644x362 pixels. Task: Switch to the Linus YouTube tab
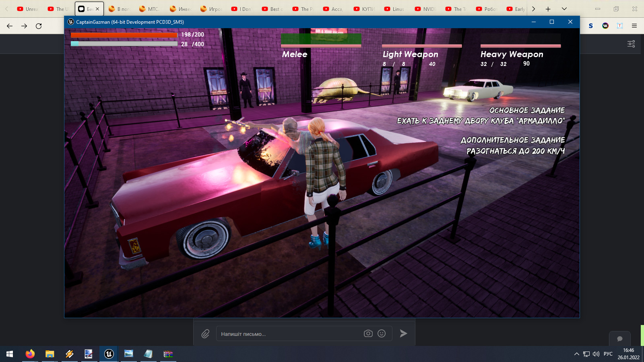(x=394, y=9)
